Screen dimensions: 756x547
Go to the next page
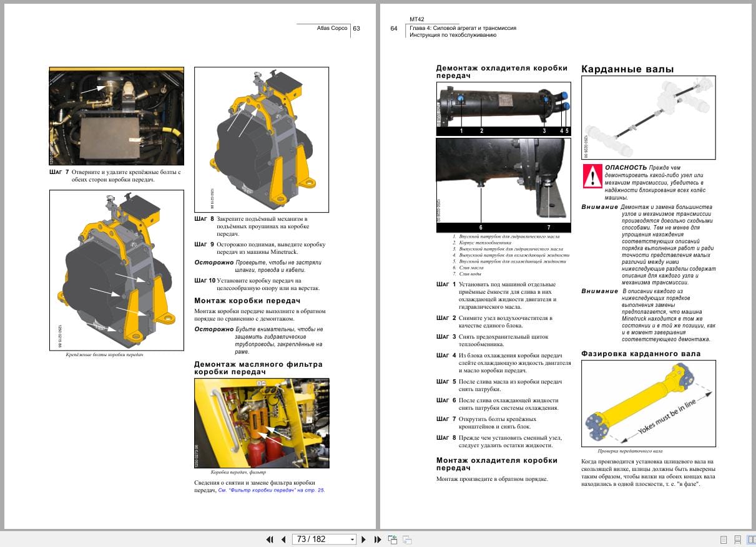pos(365,539)
